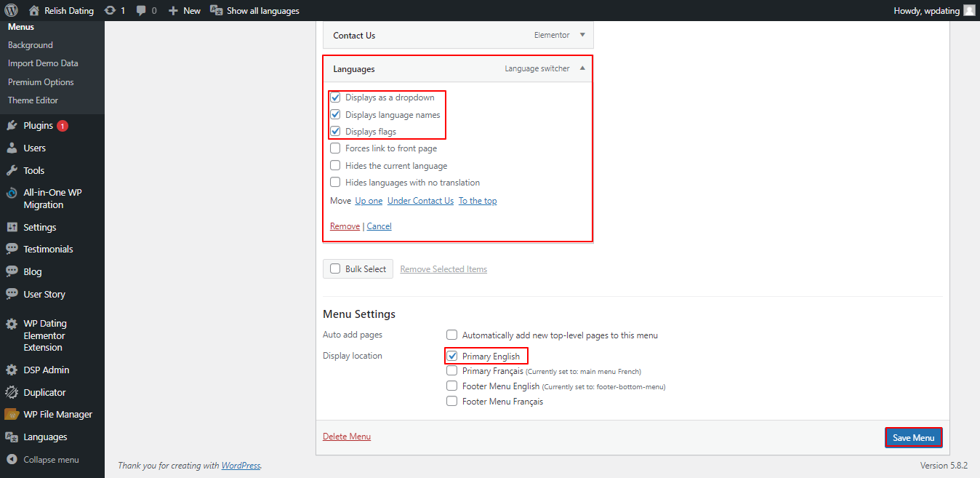Open Import Demo Data submenu item
The height and width of the screenshot is (478, 980).
(x=43, y=63)
